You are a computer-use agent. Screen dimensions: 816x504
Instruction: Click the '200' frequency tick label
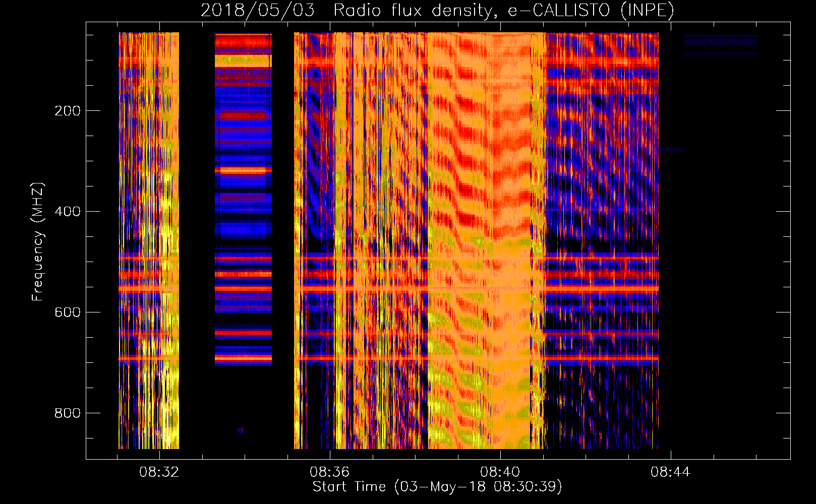tap(68, 111)
